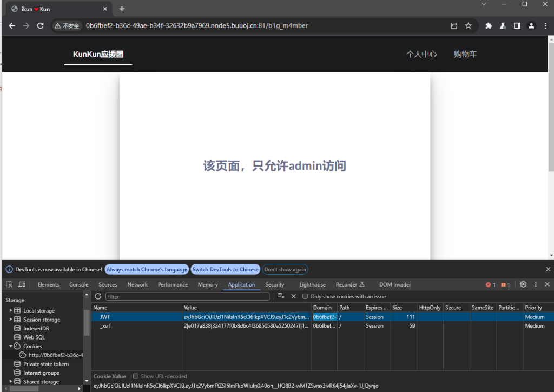Open DevTools settings gear
Viewport: 554px width, 392px height.
click(523, 284)
